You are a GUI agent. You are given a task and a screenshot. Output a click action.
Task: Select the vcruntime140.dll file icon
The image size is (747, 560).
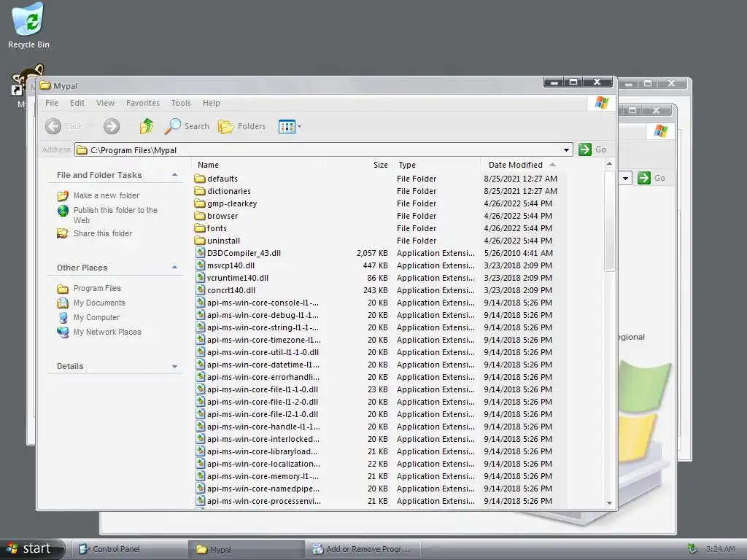click(201, 278)
